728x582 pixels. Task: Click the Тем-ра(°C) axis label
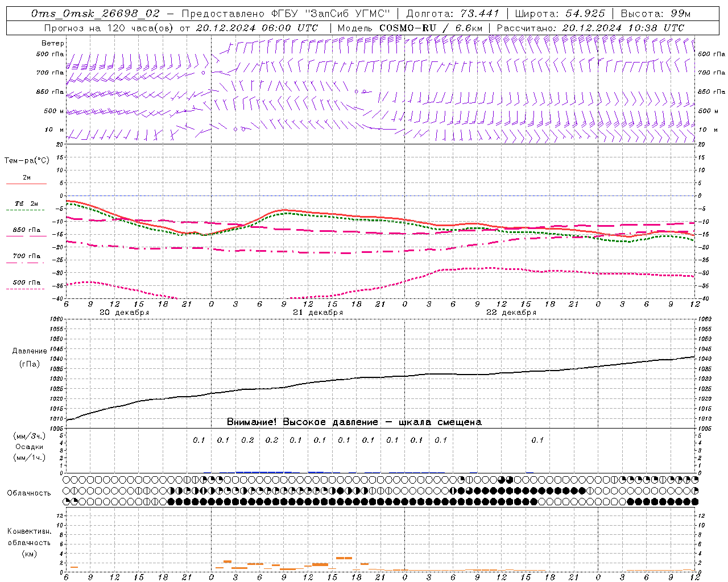[x=27, y=161]
